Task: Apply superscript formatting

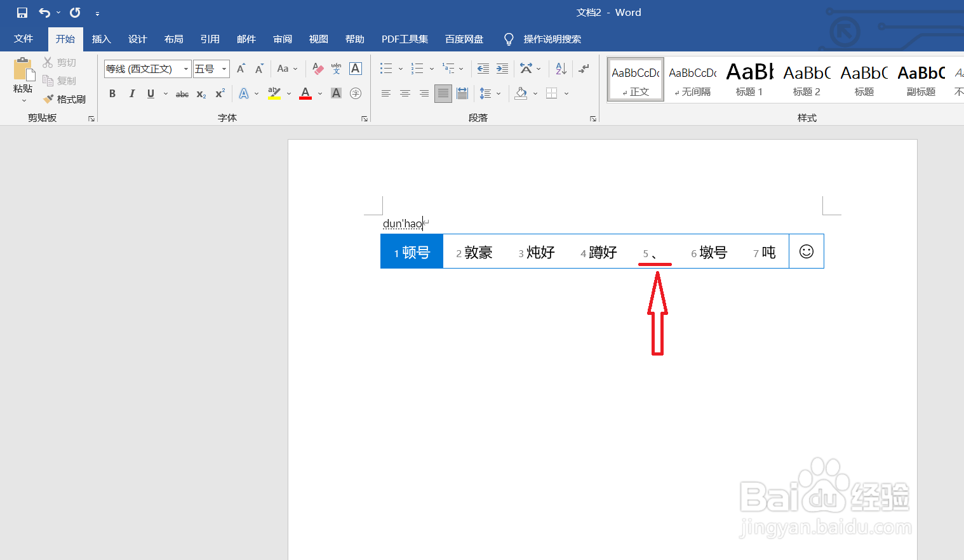Action: coord(219,94)
